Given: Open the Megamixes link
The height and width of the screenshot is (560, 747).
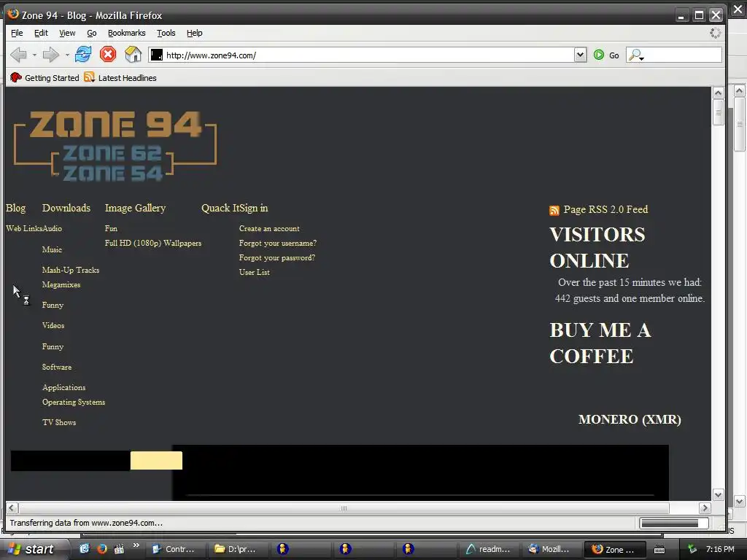Looking at the screenshot, I should (x=61, y=285).
